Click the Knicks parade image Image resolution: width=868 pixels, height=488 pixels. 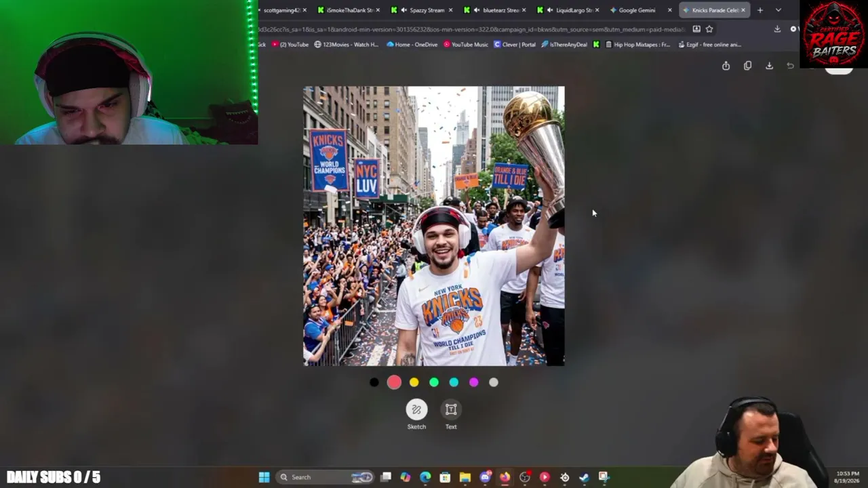[434, 226]
